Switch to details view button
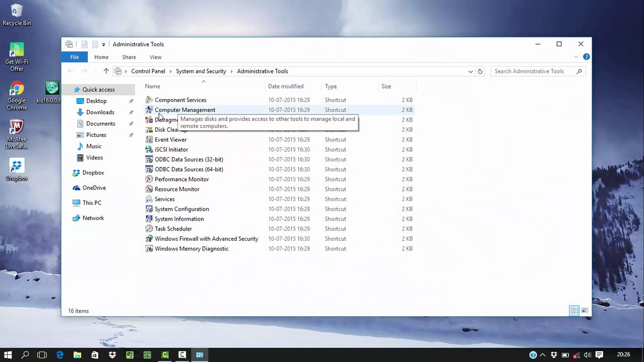The height and width of the screenshot is (362, 644). click(575, 311)
